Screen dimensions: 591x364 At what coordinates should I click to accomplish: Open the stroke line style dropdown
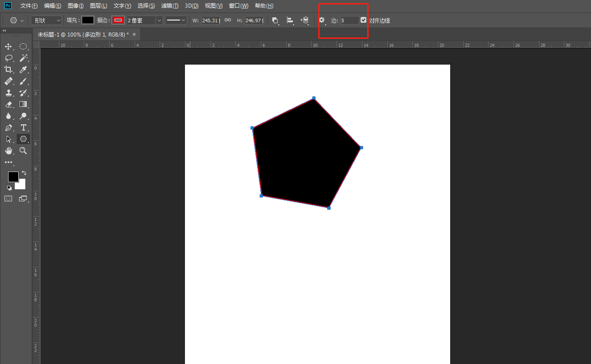[176, 20]
